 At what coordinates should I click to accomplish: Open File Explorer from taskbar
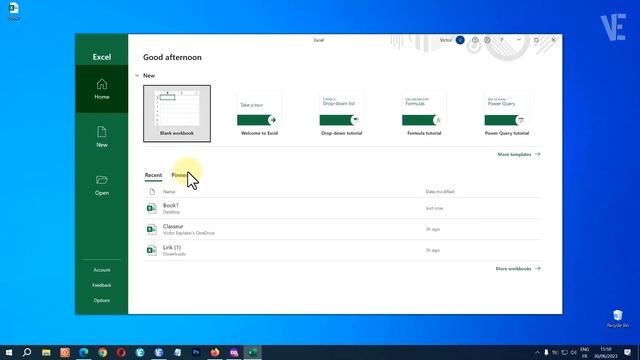click(46, 352)
